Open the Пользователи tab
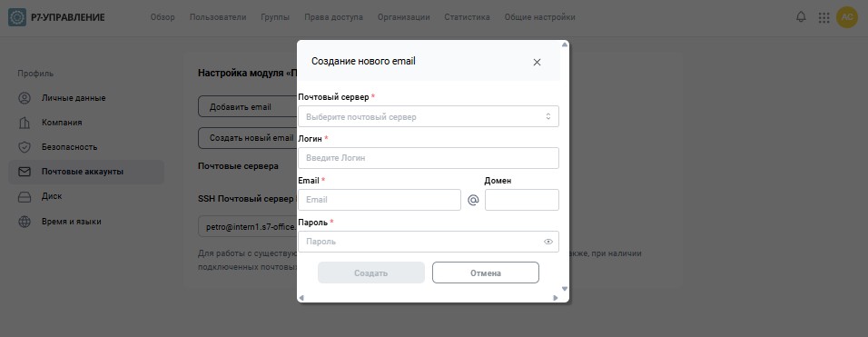The width and height of the screenshot is (868, 337). point(218,17)
